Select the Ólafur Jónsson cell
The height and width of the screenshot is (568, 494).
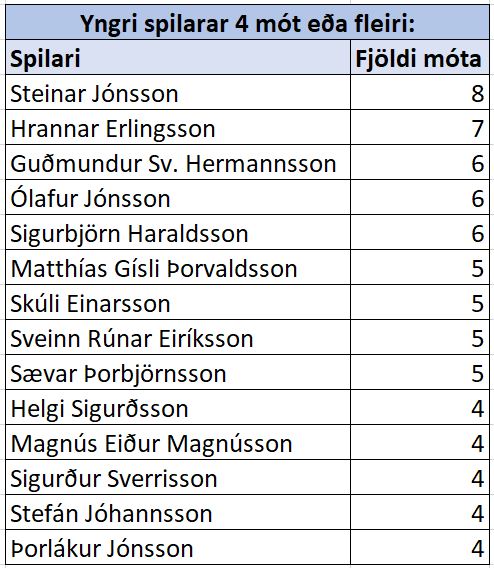(178, 197)
